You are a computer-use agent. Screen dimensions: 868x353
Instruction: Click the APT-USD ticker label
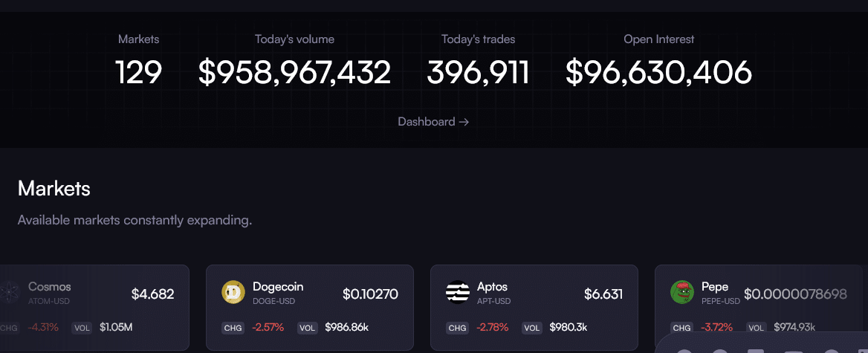tap(494, 301)
